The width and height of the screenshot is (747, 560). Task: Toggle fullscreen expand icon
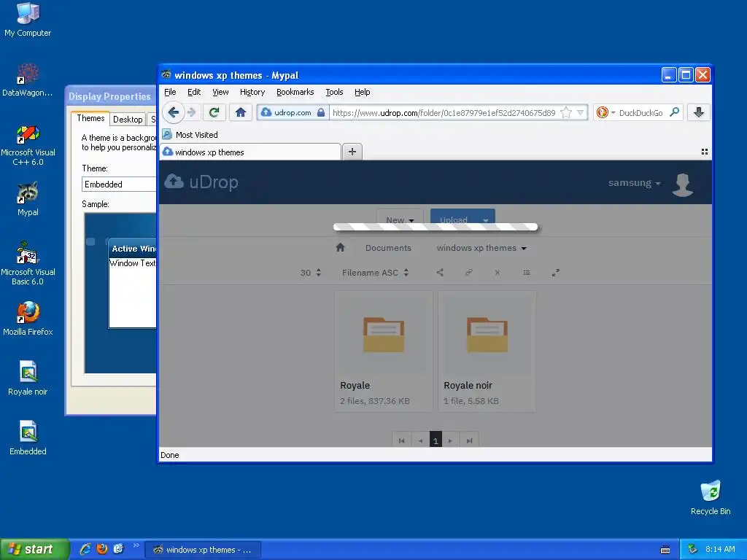tap(555, 273)
